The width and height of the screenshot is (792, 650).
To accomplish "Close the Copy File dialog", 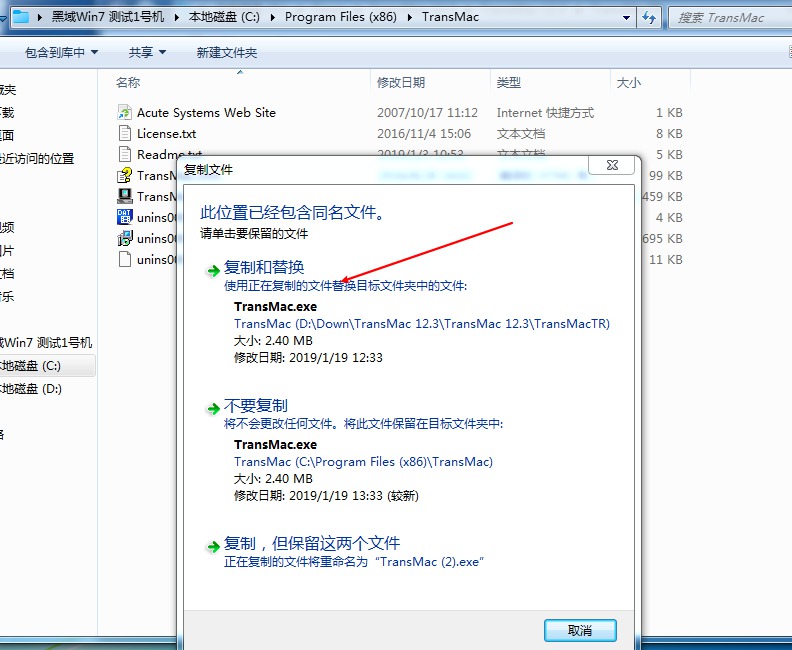I will tap(612, 165).
